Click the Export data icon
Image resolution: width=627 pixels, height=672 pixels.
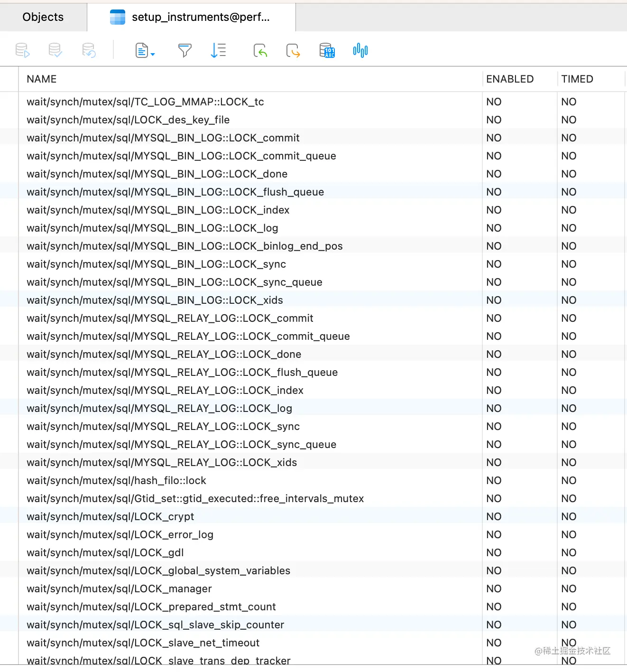(293, 50)
